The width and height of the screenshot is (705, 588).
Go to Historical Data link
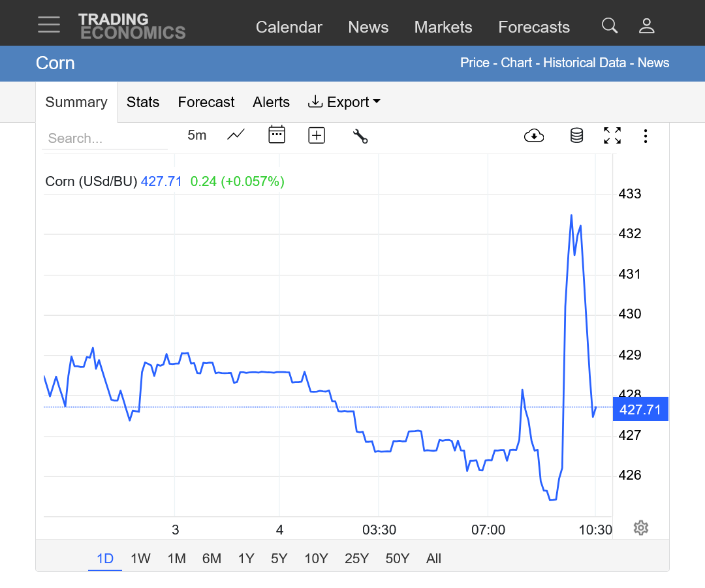coord(586,63)
